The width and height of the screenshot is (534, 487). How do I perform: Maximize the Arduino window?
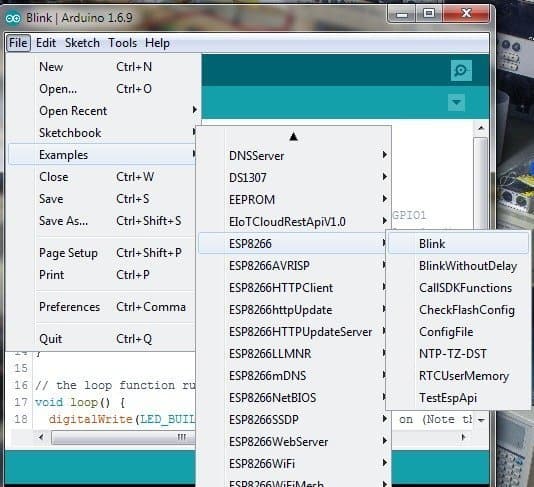pos(429,14)
